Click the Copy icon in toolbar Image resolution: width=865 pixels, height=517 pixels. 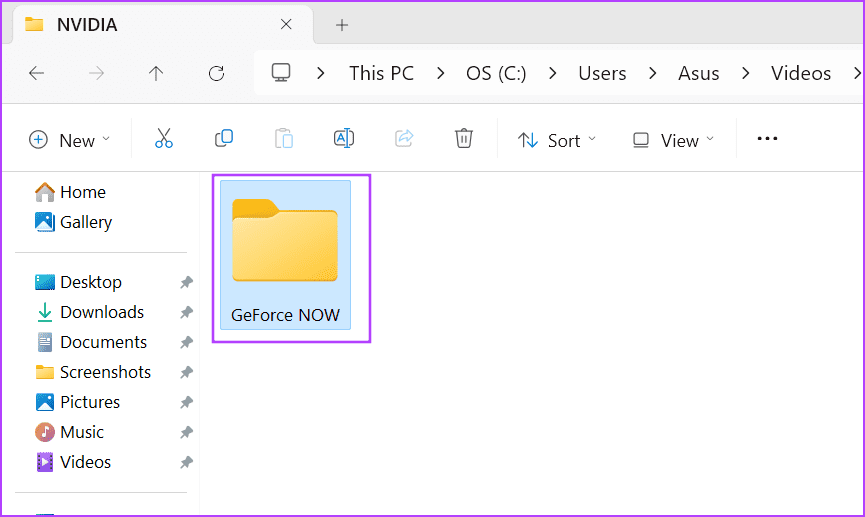pyautogui.click(x=224, y=138)
